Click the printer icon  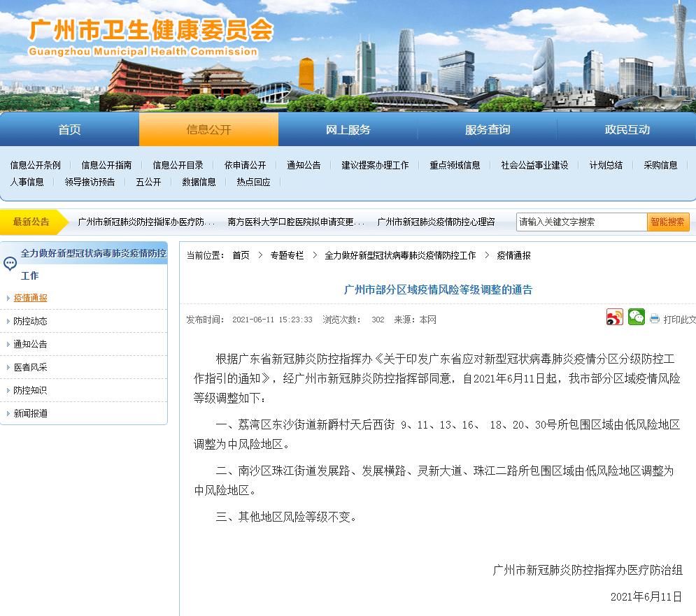point(655,320)
